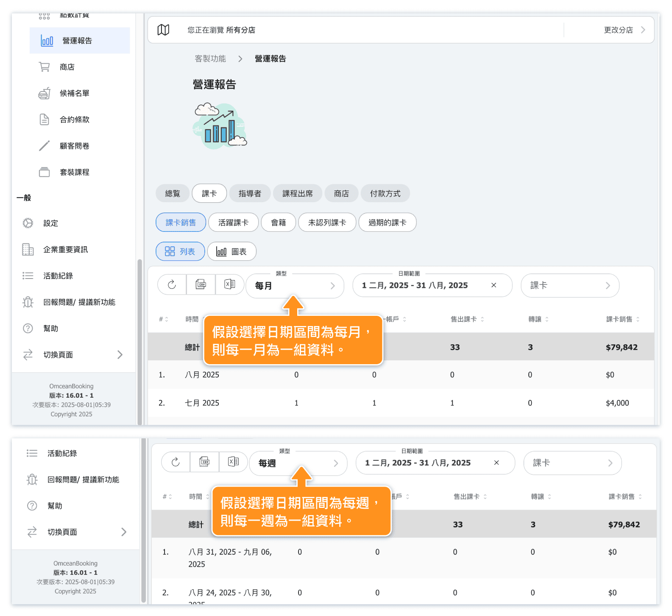This screenshot has width=672, height=616.
Task: Expand the 課卡 filter dropdown in upper panel
Action: click(570, 286)
